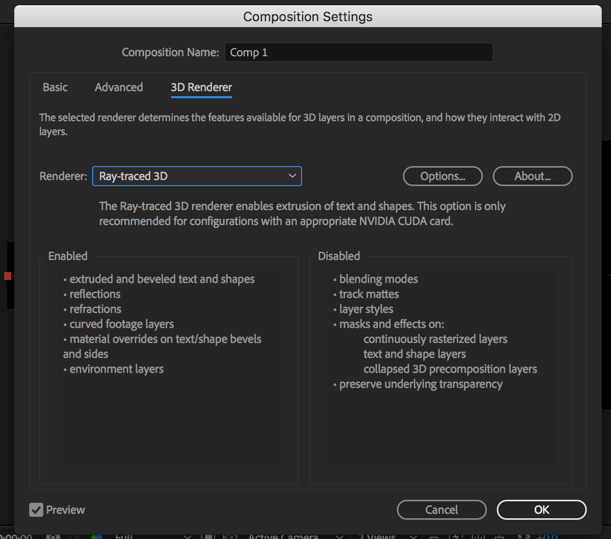The image size is (611, 539).
Task: Open the Renderer dropdown showing Ray-traced 3D
Action: point(197,176)
